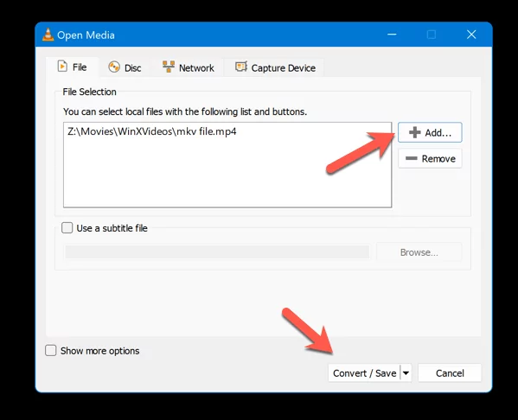Click the Remove button

pos(430,158)
